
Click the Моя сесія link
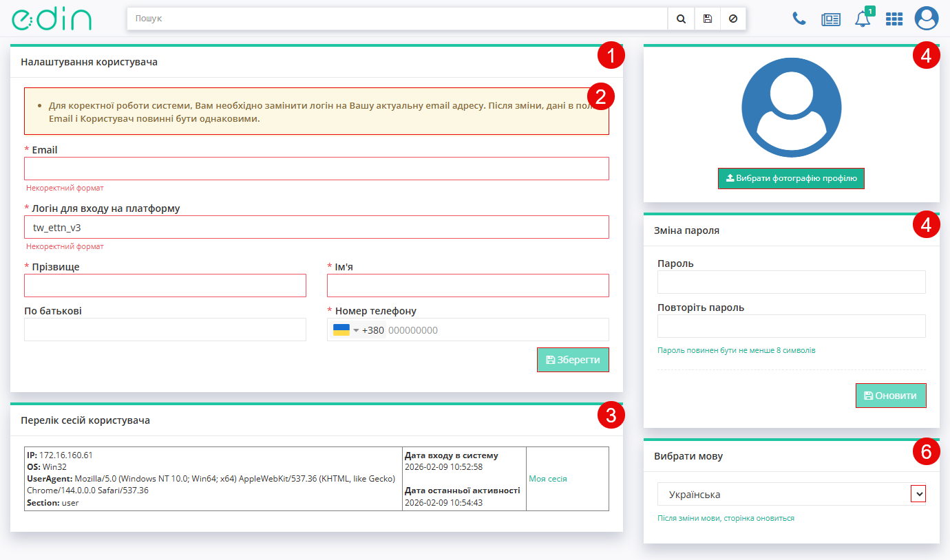pyautogui.click(x=548, y=479)
